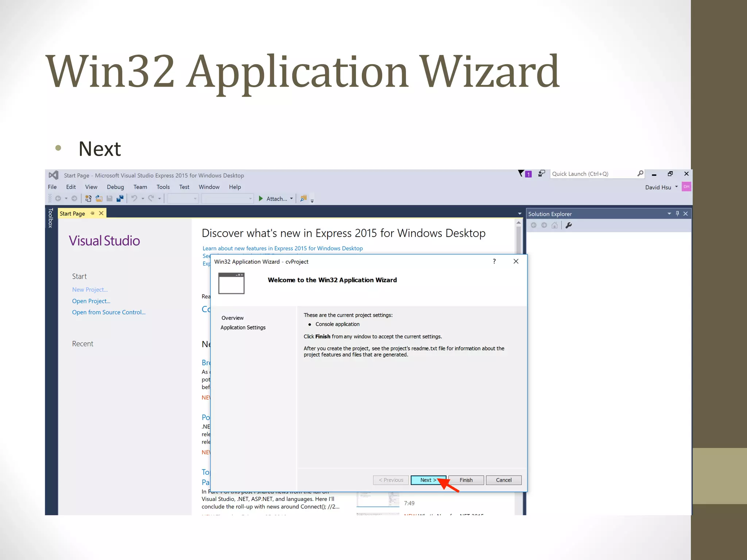The height and width of the screenshot is (560, 747).
Task: Open Solution Explorer window options dropdown
Action: pos(669,214)
